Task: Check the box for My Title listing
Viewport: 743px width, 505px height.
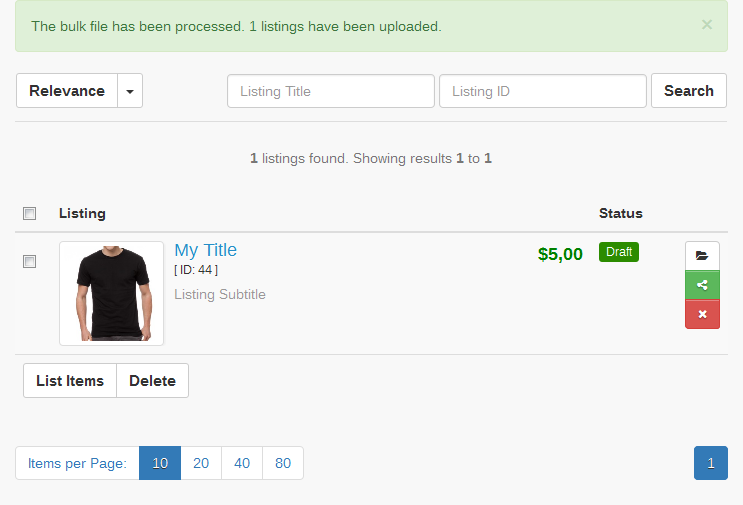Action: [30, 262]
